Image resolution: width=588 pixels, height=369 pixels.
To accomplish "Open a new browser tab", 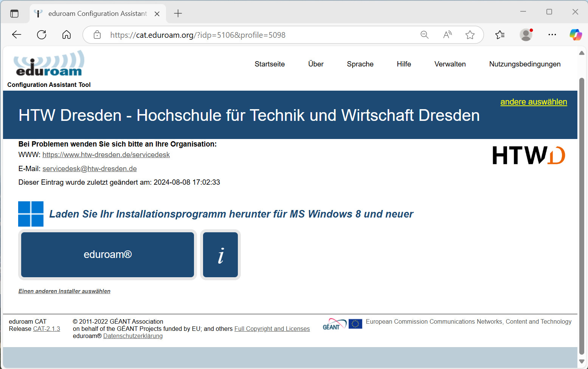I will 178,14.
